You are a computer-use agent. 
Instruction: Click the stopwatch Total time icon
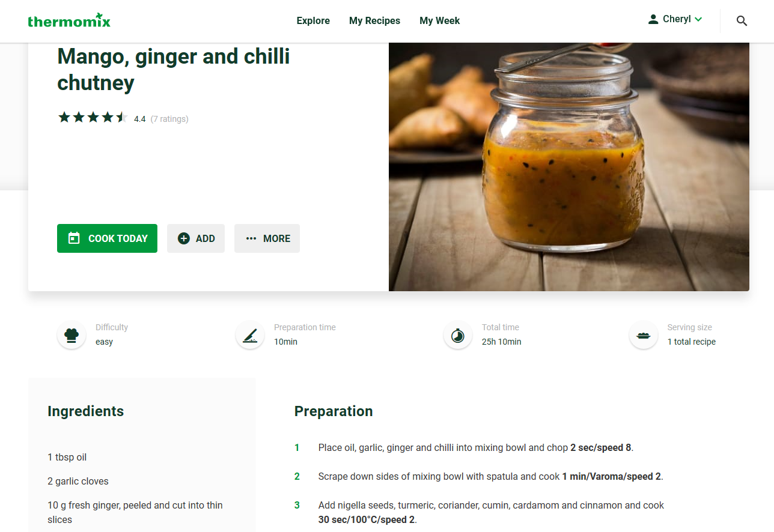[458, 335]
